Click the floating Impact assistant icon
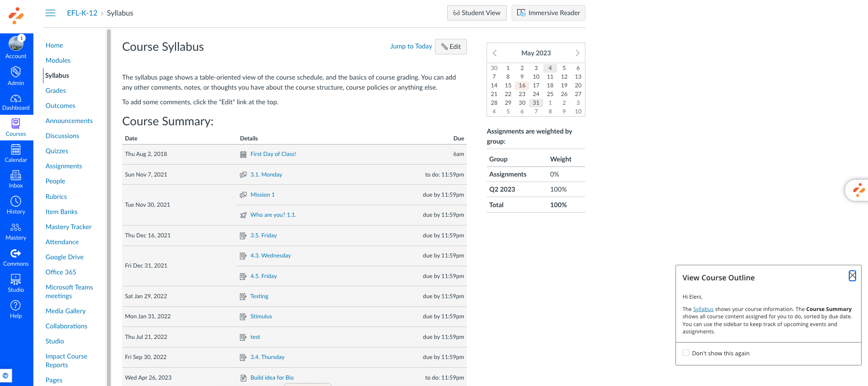Viewport: 868px width, 386px height. point(858,190)
